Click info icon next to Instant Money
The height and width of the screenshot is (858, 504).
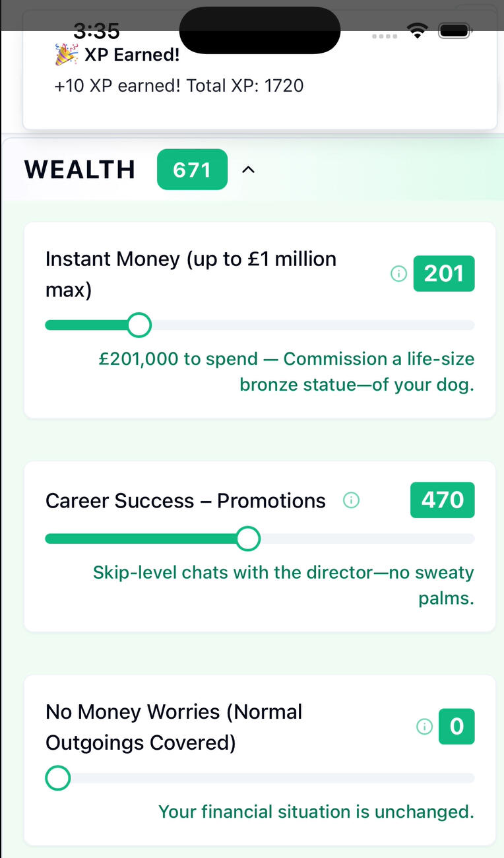coord(398,273)
